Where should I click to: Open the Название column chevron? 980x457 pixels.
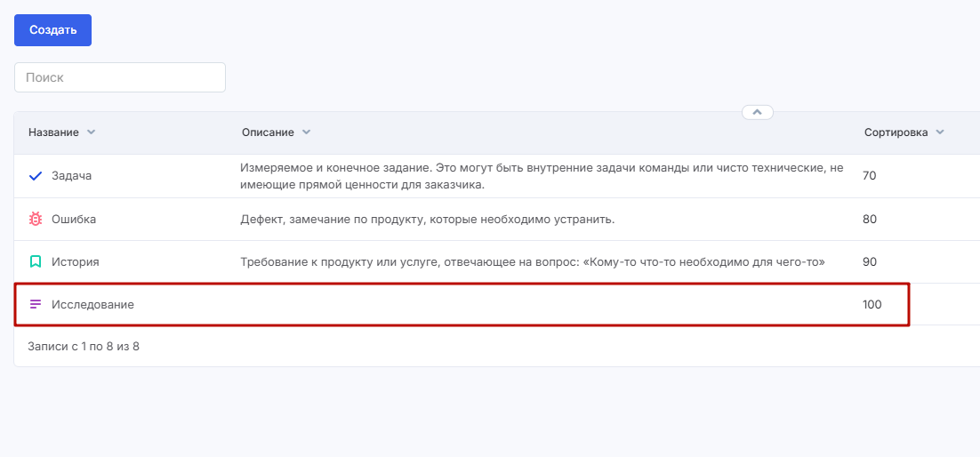coord(91,132)
